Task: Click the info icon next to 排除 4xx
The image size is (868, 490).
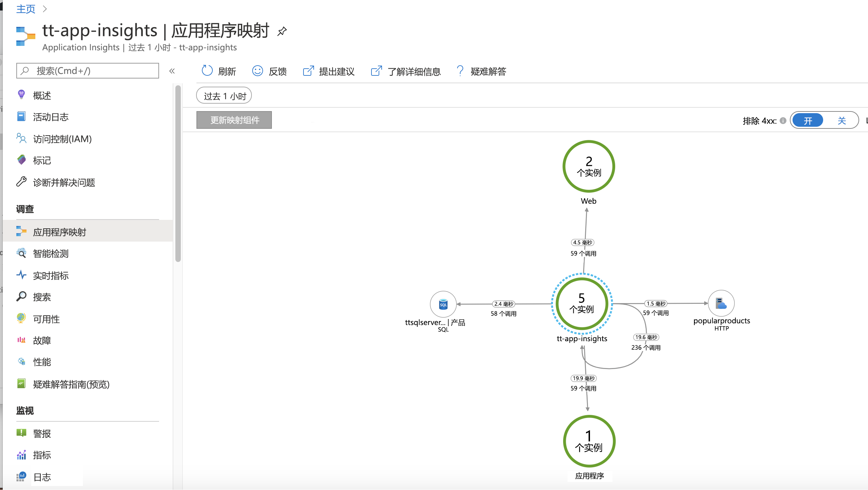Action: click(783, 121)
